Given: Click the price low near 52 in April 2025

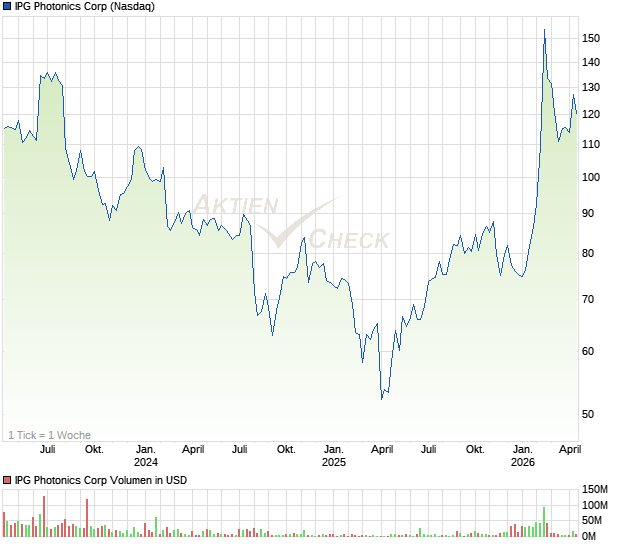Looking at the screenshot, I should click(x=382, y=399).
